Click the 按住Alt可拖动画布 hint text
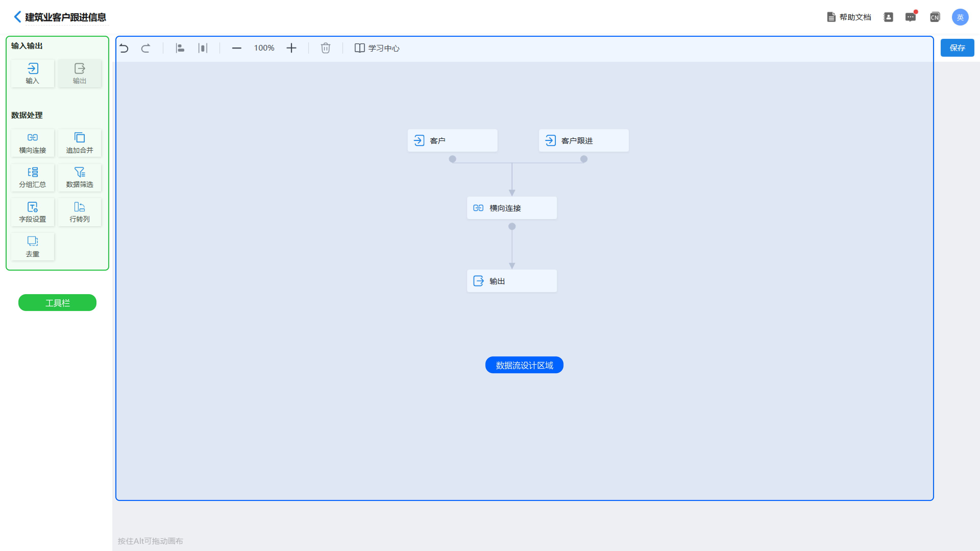The image size is (980, 551). [x=150, y=541]
